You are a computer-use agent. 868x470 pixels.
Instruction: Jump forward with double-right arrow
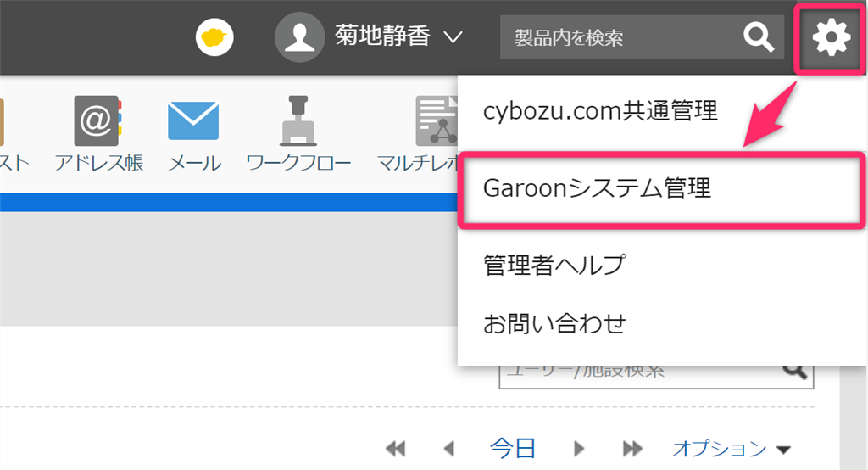[632, 449]
